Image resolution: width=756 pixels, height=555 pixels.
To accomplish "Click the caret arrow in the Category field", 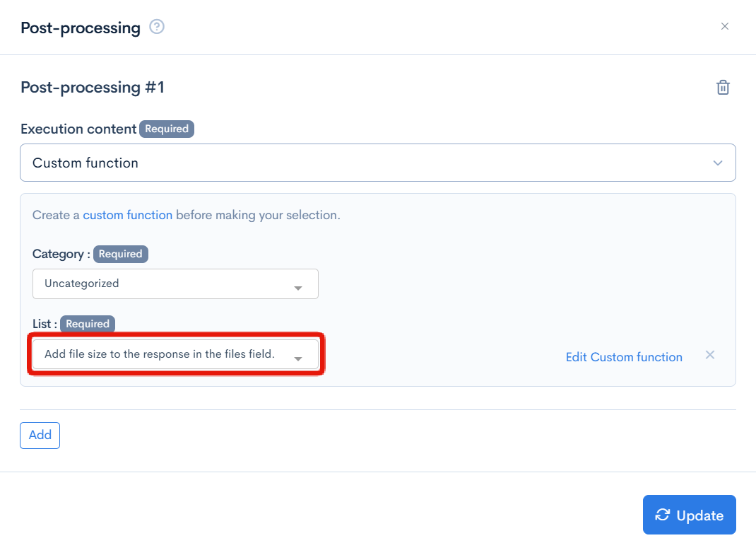I will click(298, 288).
